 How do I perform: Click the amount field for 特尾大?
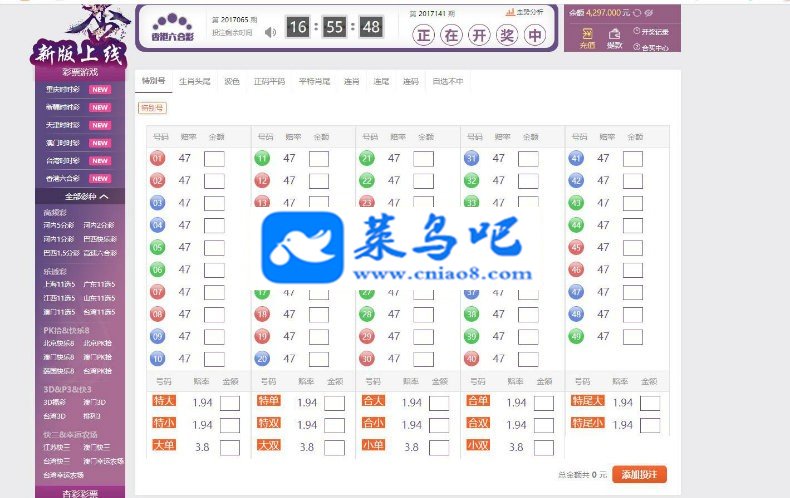[x=649, y=403]
